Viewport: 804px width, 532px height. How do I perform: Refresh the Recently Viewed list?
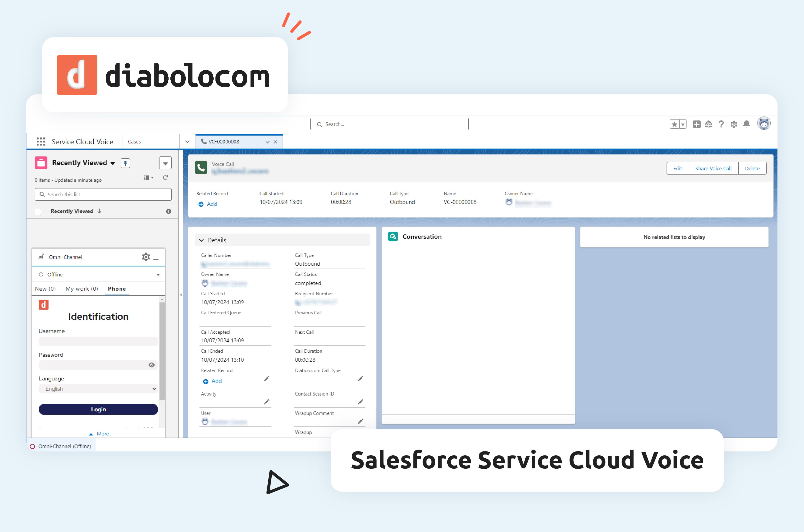pyautogui.click(x=165, y=177)
